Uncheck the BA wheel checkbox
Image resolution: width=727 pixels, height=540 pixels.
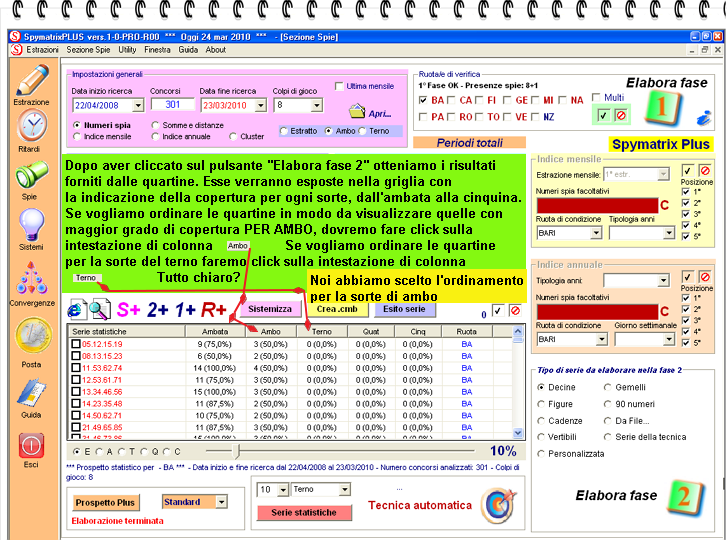pos(423,100)
